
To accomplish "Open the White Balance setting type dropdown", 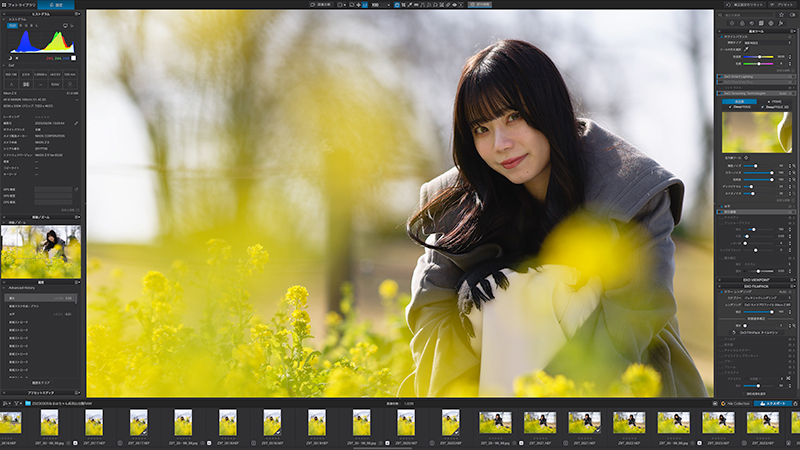I will point(768,43).
